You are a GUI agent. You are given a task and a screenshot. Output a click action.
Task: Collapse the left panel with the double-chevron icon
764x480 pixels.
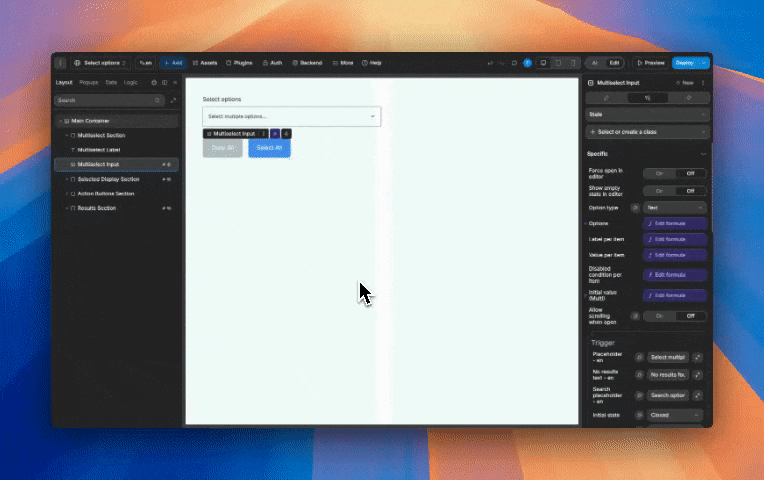(175, 82)
